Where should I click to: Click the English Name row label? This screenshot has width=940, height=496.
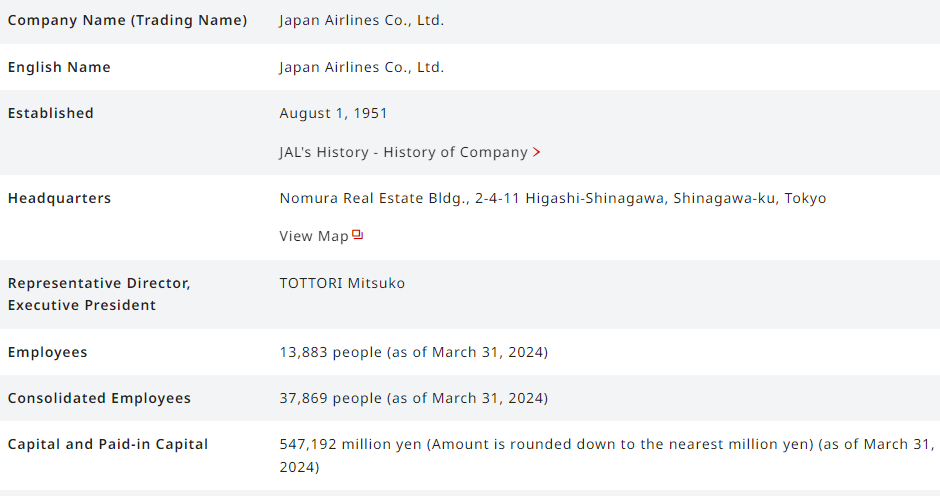[59, 68]
